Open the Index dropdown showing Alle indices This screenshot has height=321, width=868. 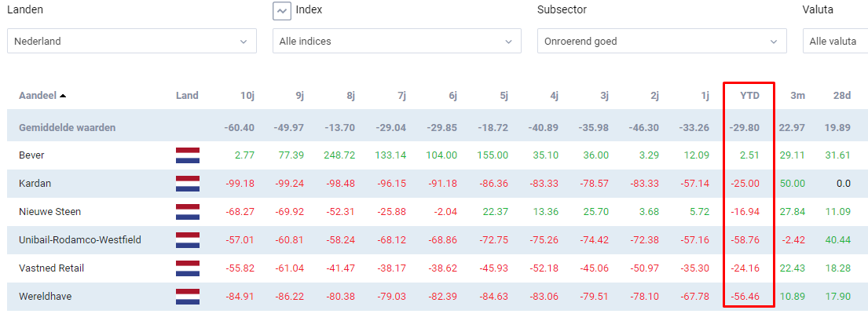[397, 42]
